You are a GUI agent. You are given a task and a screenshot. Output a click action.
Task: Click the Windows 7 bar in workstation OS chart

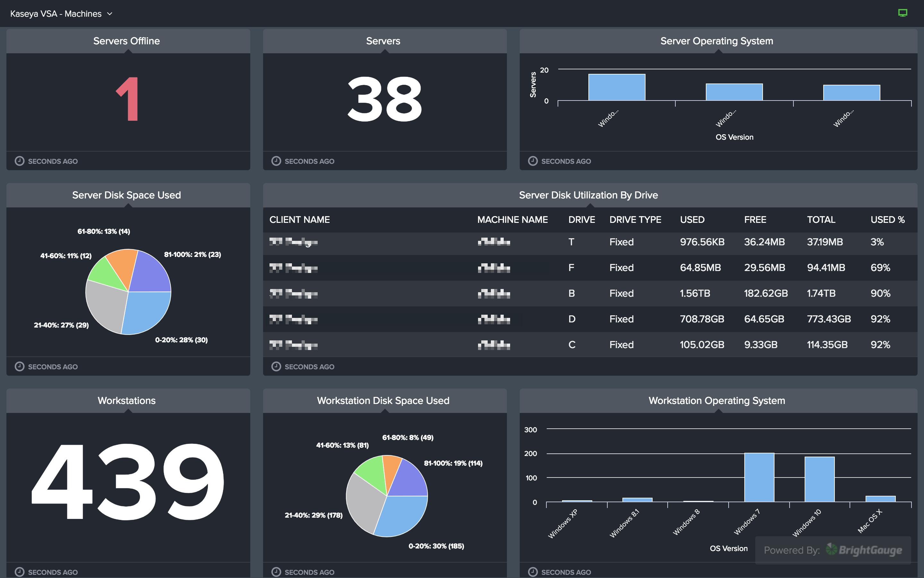(759, 477)
